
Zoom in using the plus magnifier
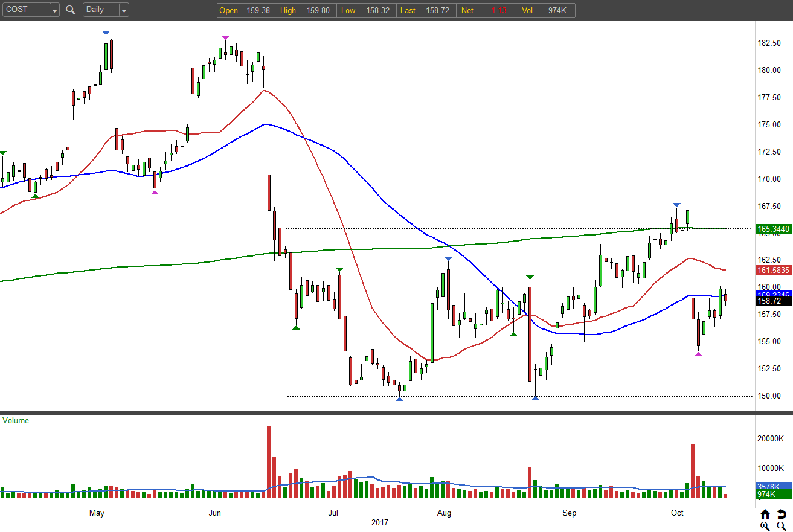point(765,526)
